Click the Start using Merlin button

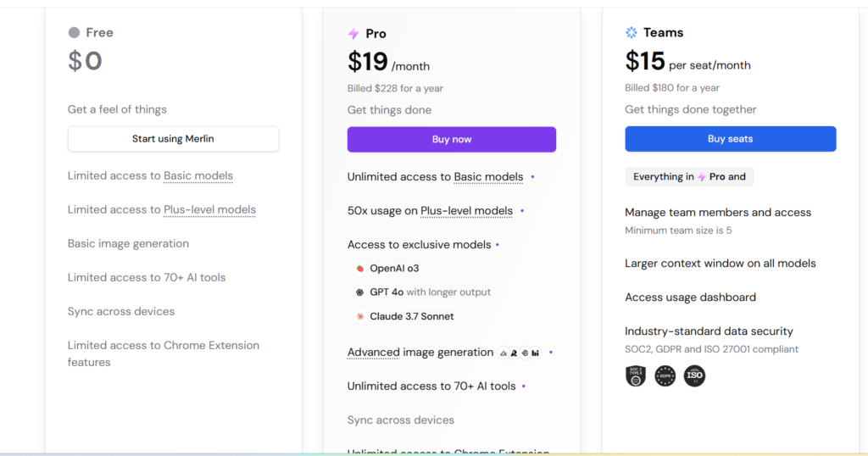(x=173, y=139)
